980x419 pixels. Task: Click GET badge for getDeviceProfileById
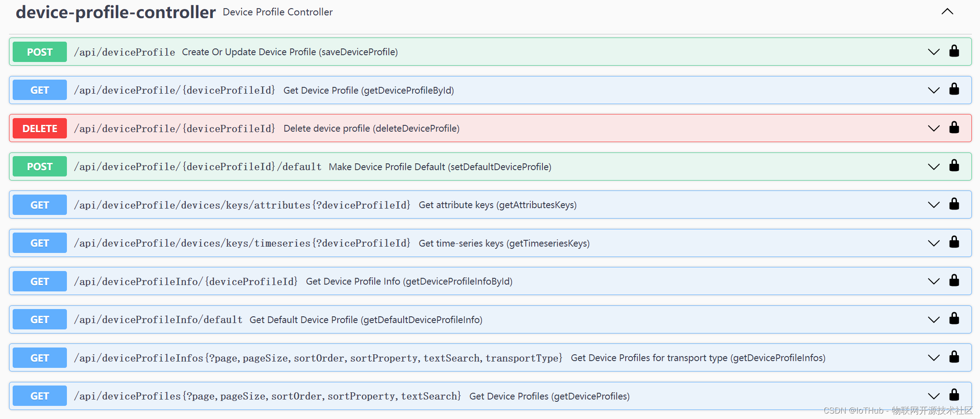[x=40, y=90]
